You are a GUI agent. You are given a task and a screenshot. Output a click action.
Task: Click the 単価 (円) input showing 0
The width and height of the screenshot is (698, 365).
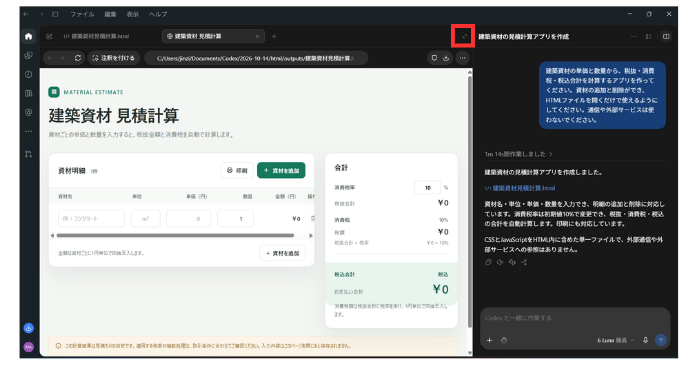(188, 219)
